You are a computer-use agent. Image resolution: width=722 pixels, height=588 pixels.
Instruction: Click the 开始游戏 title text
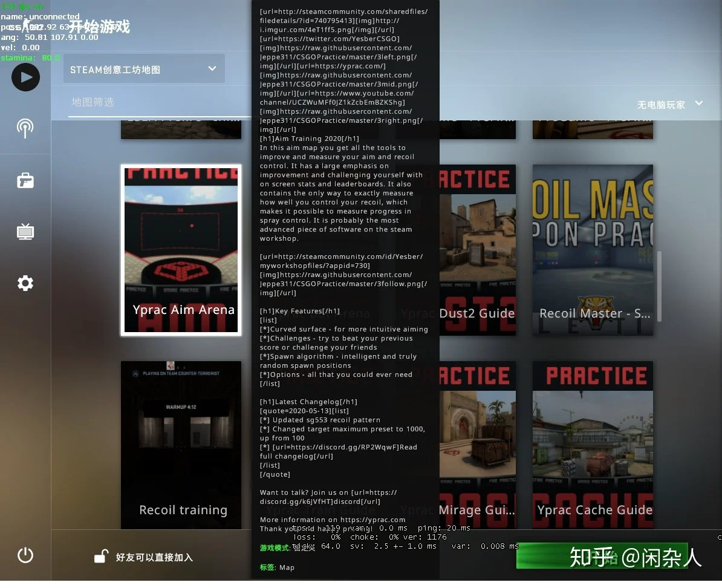point(99,26)
